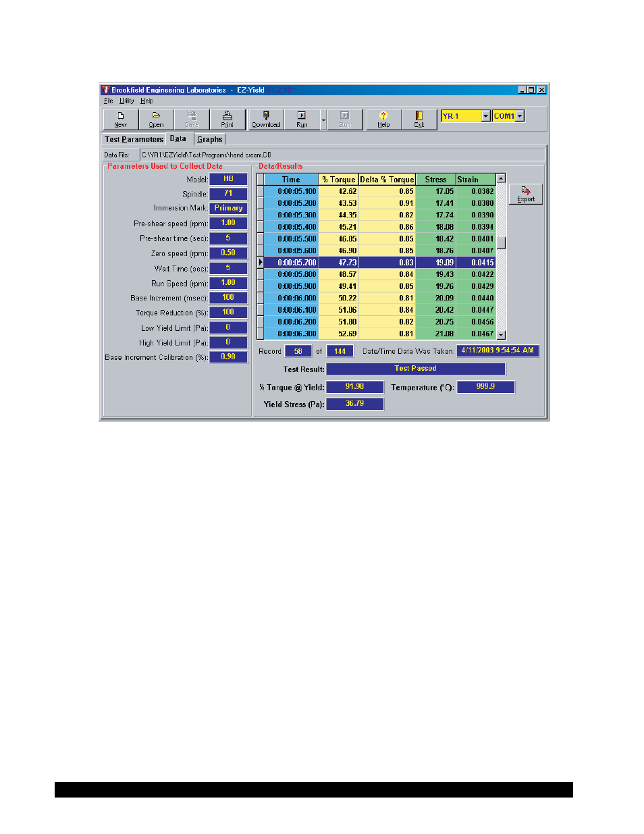
Task: Click the table scrollbar up arrow
Action: (x=501, y=179)
